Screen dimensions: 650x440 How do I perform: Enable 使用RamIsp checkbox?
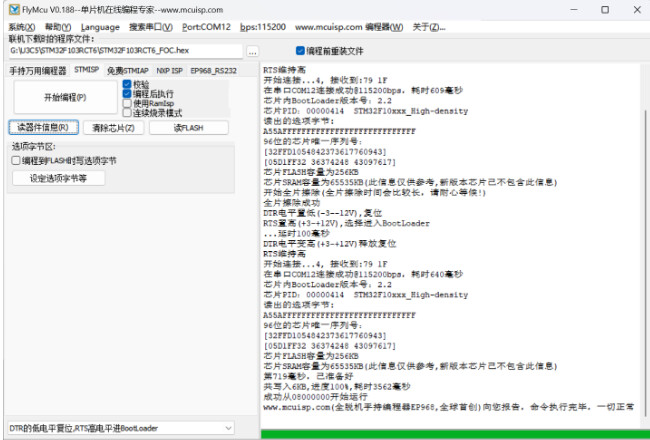pos(148,103)
